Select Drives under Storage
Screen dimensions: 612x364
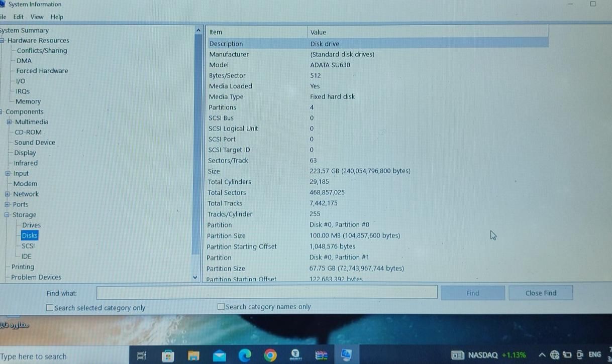coord(31,225)
